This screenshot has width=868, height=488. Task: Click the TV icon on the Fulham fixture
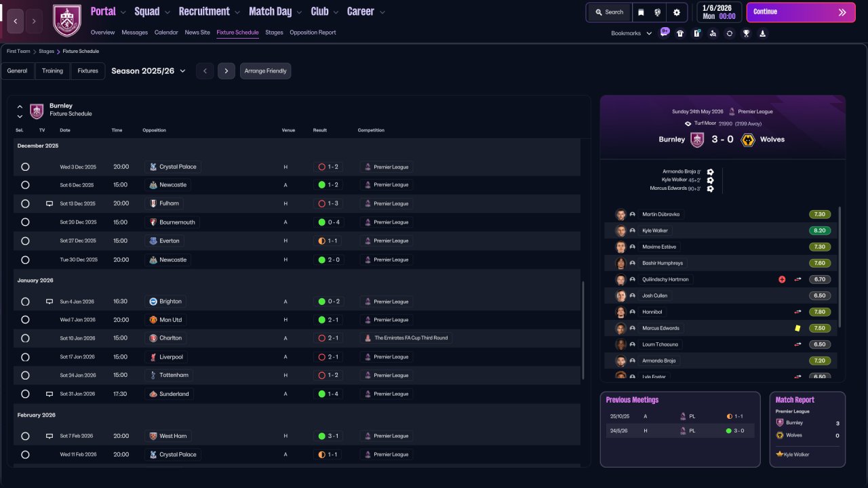(49, 203)
